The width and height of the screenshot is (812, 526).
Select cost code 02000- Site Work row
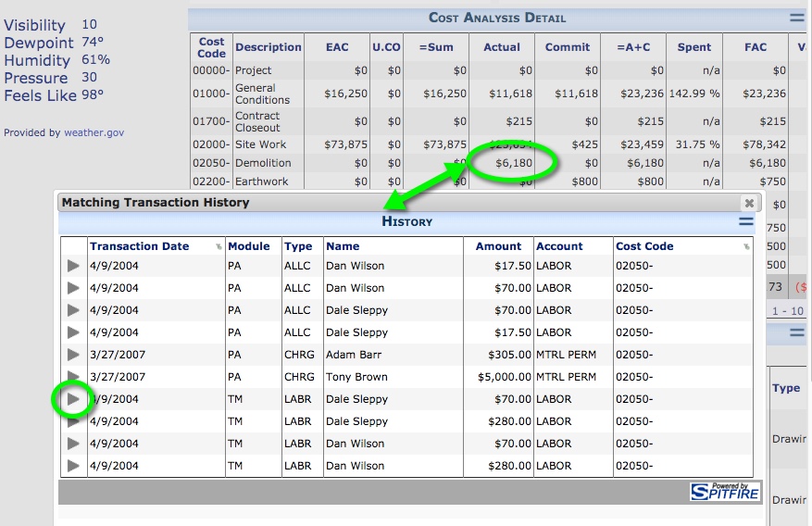click(211, 144)
